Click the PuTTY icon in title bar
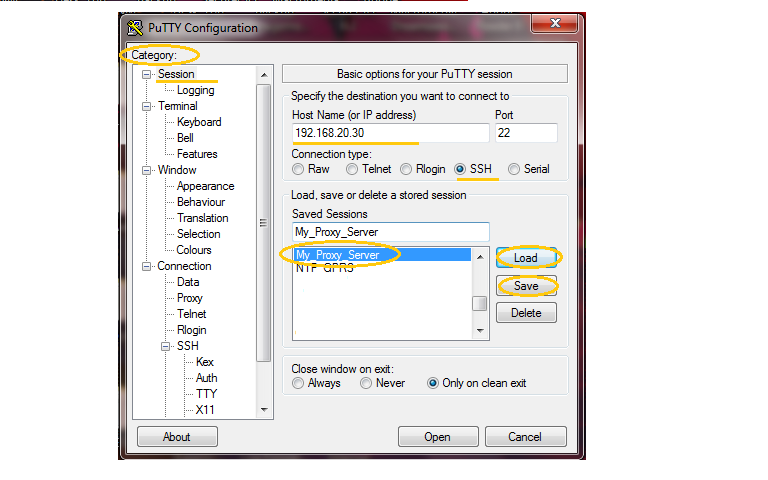Image resolution: width=768 pixels, height=480 pixels. [x=135, y=28]
